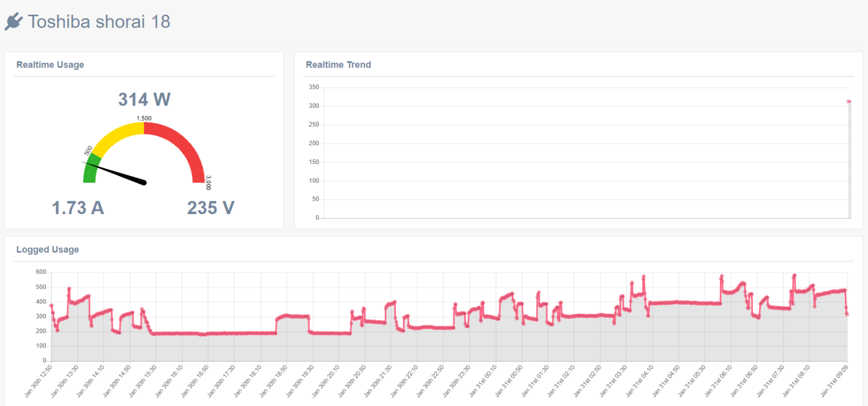Click the Jan 31st 04:10 axis label
Screen dimensions: 868x406
click(640, 381)
